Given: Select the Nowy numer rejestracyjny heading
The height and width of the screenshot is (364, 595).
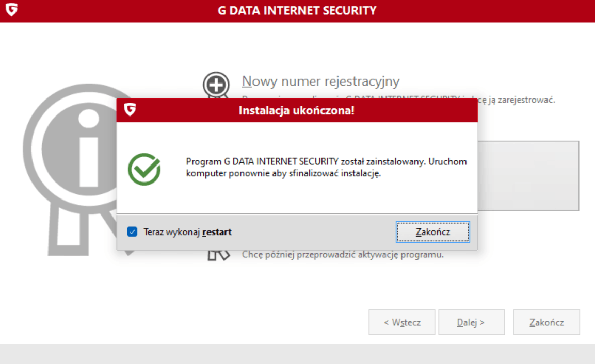Looking at the screenshot, I should pyautogui.click(x=320, y=81).
